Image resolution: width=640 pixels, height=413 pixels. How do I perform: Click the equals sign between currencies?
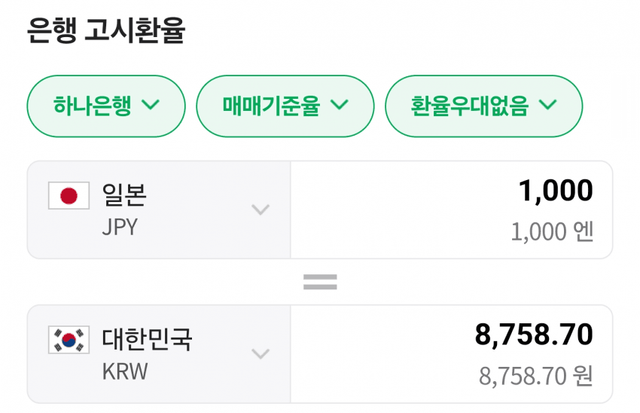click(320, 282)
